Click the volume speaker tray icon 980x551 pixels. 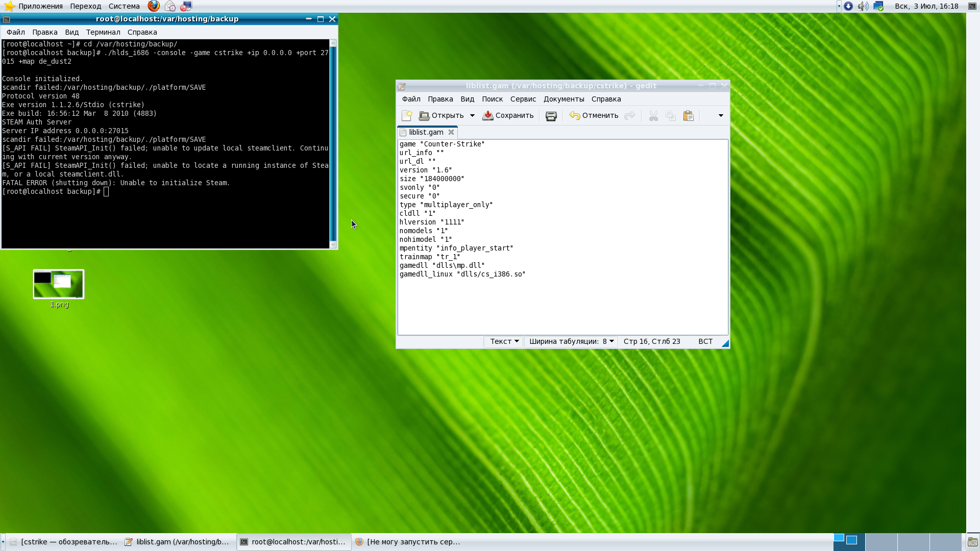pos(863,6)
